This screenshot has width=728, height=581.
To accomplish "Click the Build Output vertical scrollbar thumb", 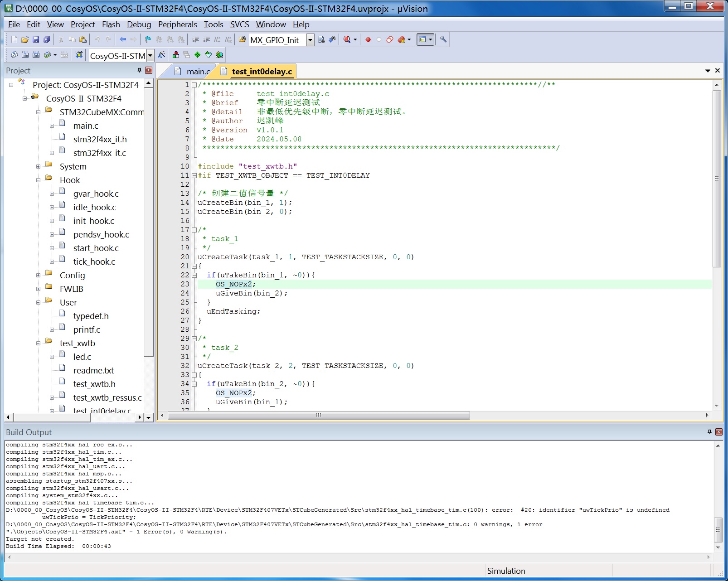I will pos(718,530).
